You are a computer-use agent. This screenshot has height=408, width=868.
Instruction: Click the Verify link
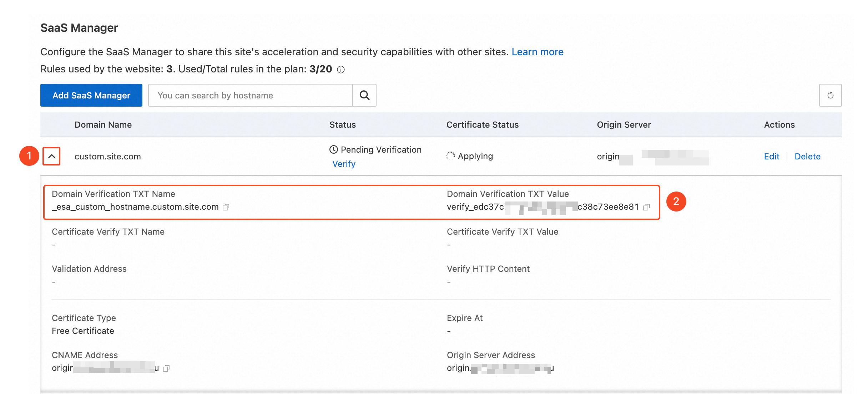click(x=344, y=164)
